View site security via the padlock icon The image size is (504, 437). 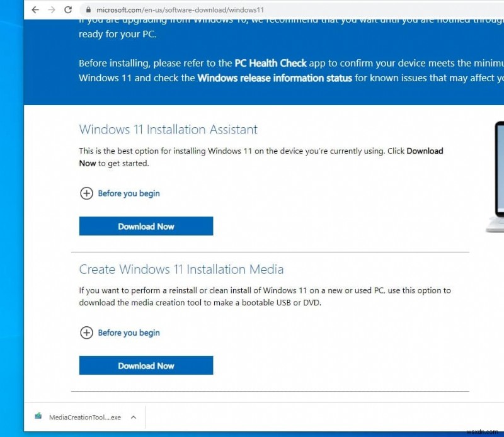point(88,10)
